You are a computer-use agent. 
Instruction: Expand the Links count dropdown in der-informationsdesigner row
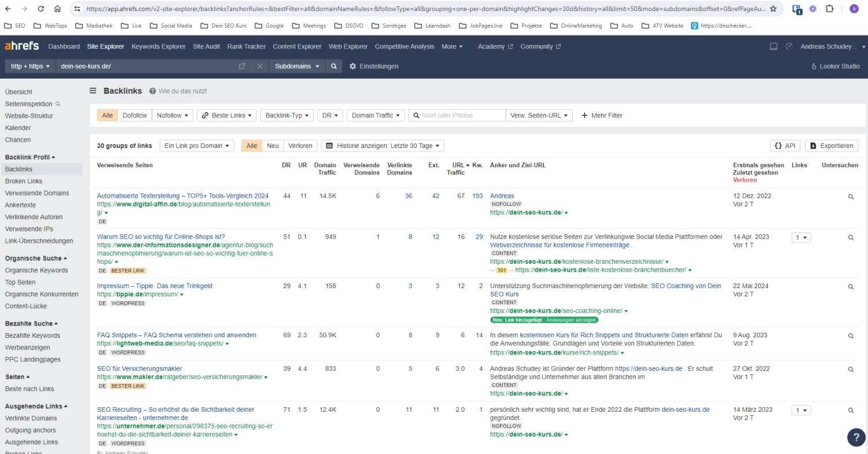coord(801,238)
